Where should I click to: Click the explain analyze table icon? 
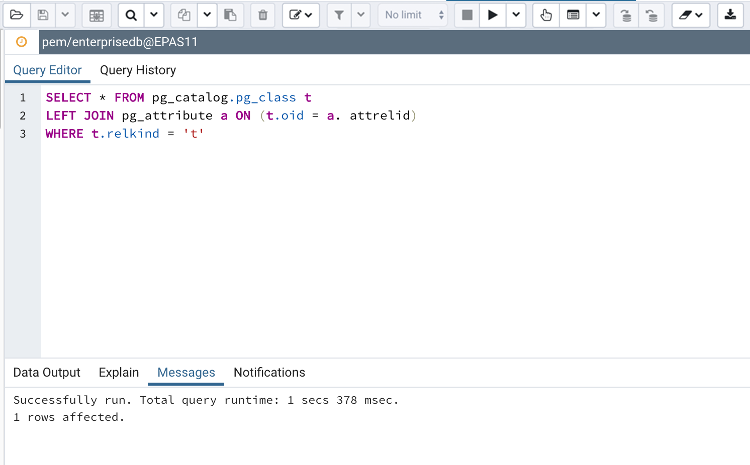[x=573, y=15]
